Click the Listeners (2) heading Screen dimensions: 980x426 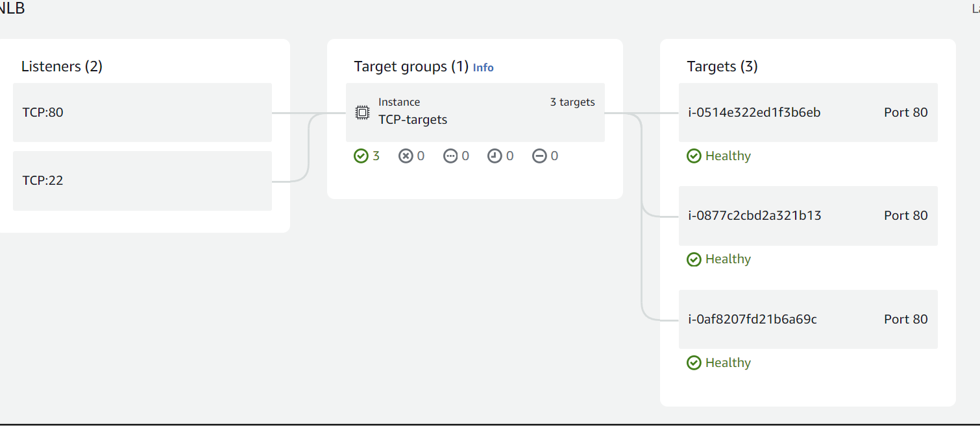(x=62, y=66)
